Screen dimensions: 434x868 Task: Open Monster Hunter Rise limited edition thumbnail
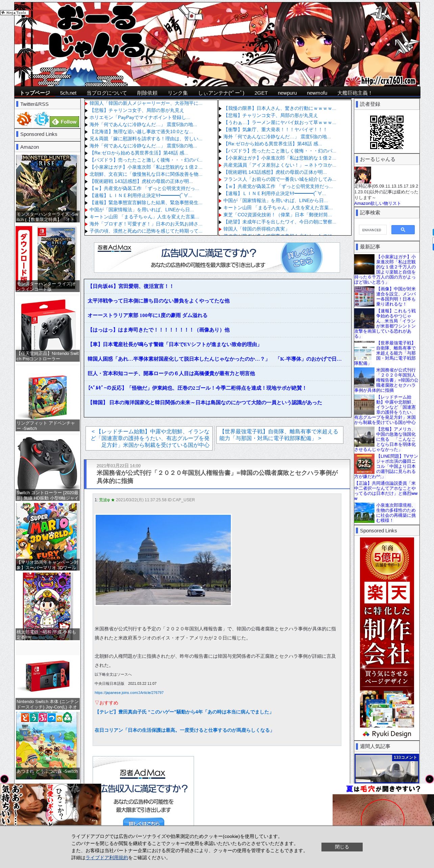pyautogui.click(x=48, y=188)
